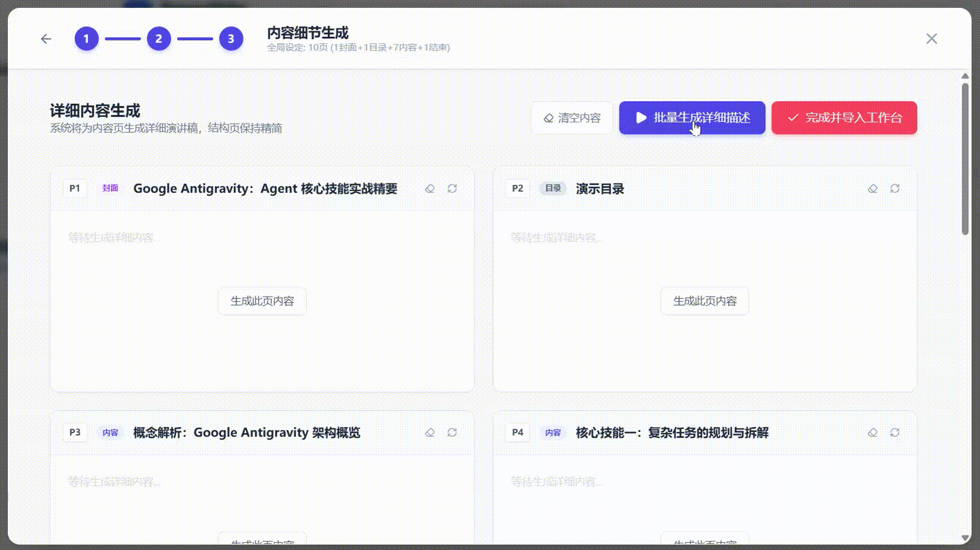The width and height of the screenshot is (980, 550).
Task: Select the P2 title 演示目录
Action: (600, 189)
